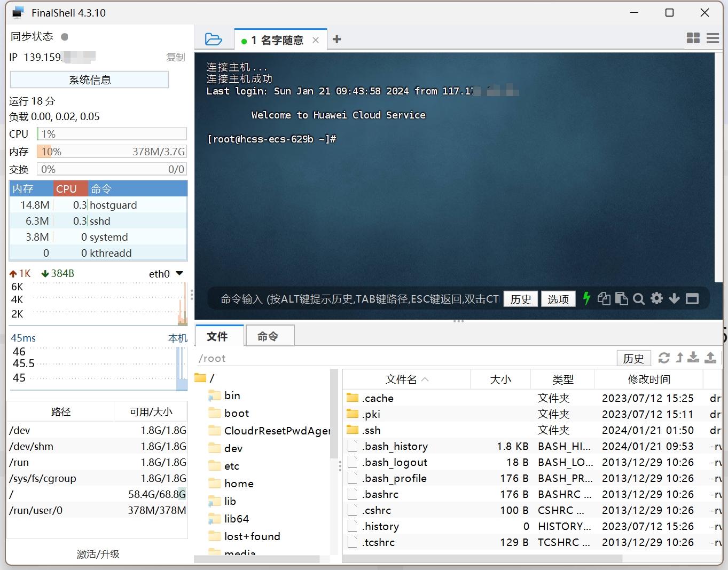Sort files by 类型 column header

pos(563,379)
